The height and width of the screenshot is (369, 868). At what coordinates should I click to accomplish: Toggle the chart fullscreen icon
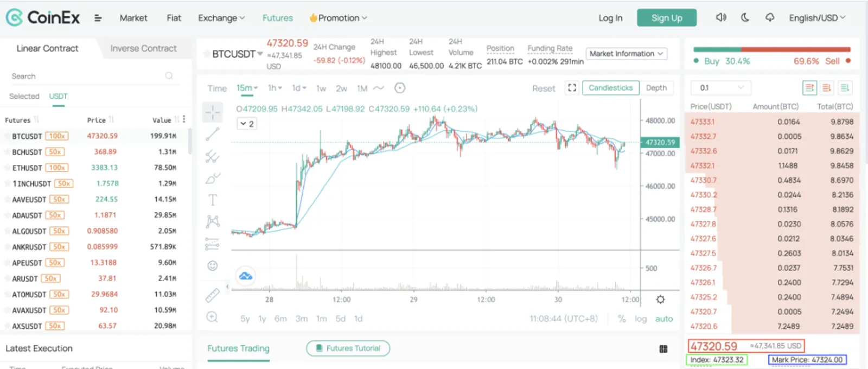[x=572, y=88]
